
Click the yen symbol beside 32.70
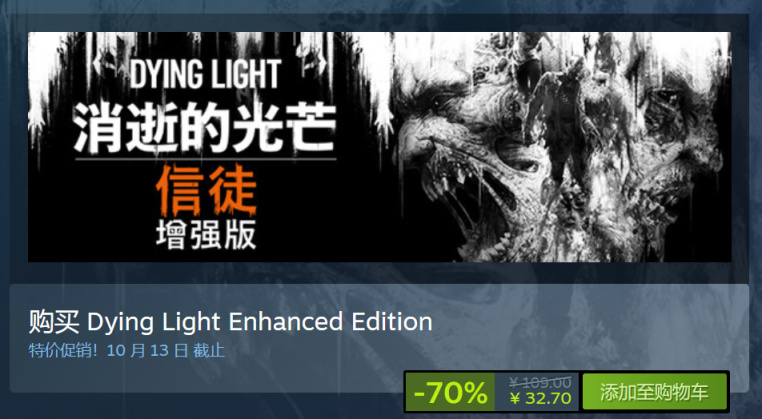515,399
